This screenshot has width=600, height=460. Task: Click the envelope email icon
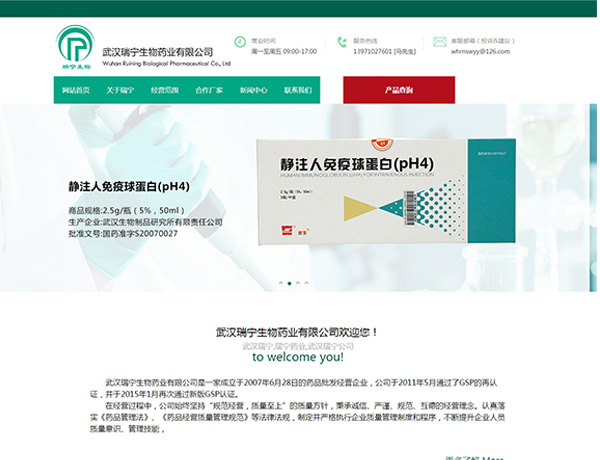click(x=440, y=41)
